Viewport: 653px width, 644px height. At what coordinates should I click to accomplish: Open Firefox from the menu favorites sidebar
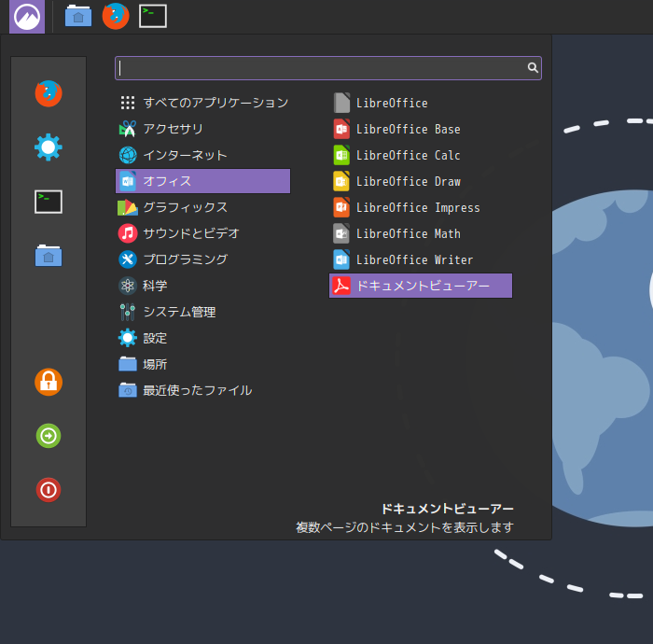(x=49, y=93)
